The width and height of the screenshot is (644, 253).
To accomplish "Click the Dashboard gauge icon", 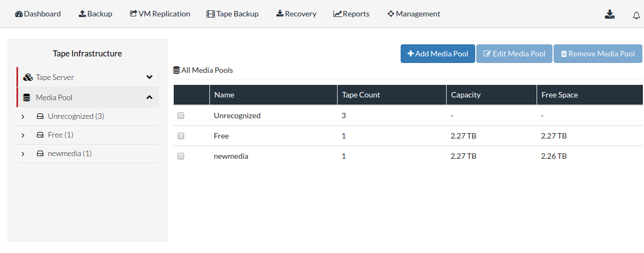I will tap(19, 14).
